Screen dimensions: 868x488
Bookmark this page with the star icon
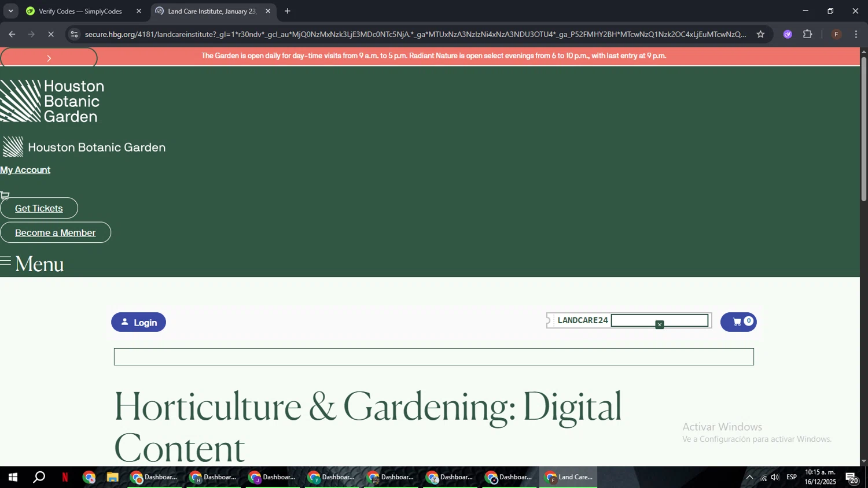[x=760, y=34]
